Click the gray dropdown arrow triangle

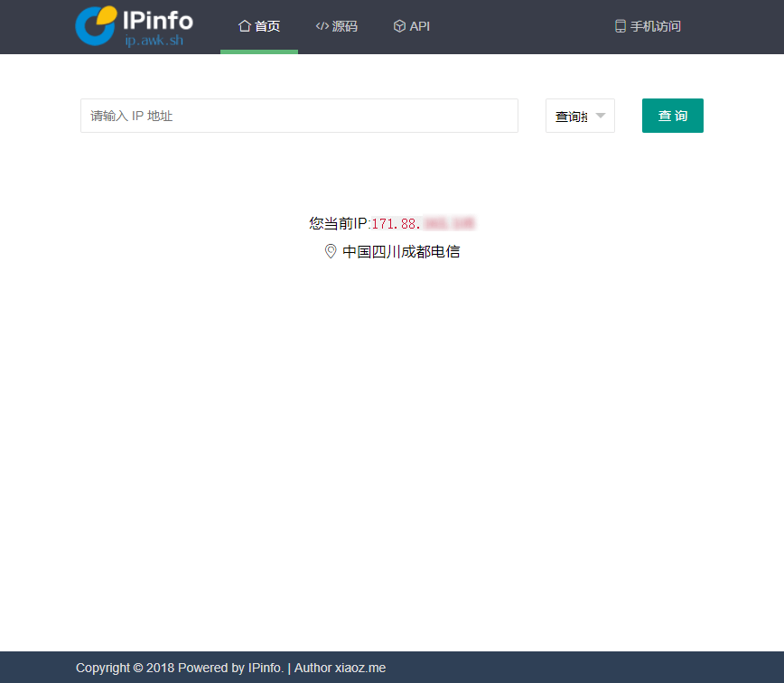pyautogui.click(x=601, y=116)
